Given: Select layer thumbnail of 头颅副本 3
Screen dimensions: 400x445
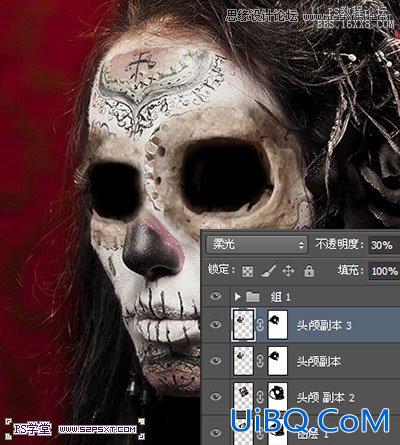Looking at the screenshot, I should pyautogui.click(x=244, y=325).
